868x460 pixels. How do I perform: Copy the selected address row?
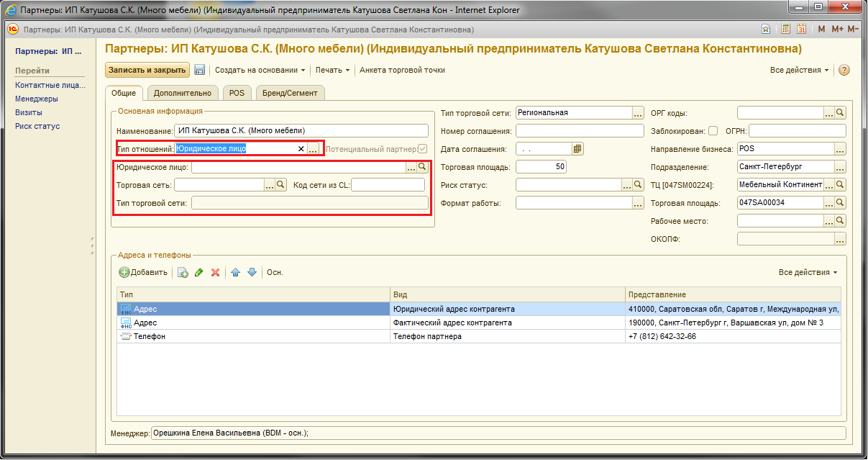(x=183, y=273)
